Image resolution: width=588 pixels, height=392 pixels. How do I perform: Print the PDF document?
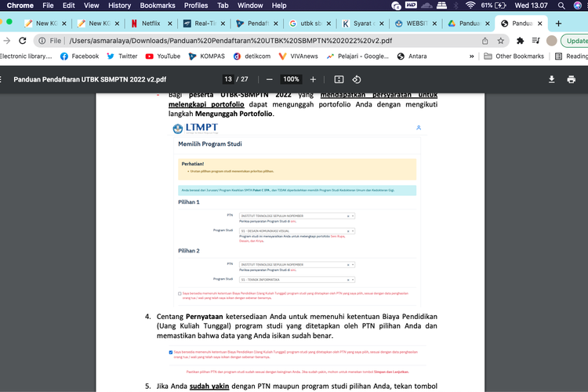(x=572, y=79)
